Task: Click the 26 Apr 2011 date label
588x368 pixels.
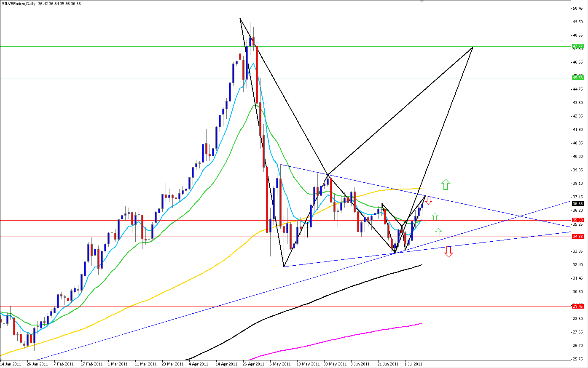Action: coord(253,364)
